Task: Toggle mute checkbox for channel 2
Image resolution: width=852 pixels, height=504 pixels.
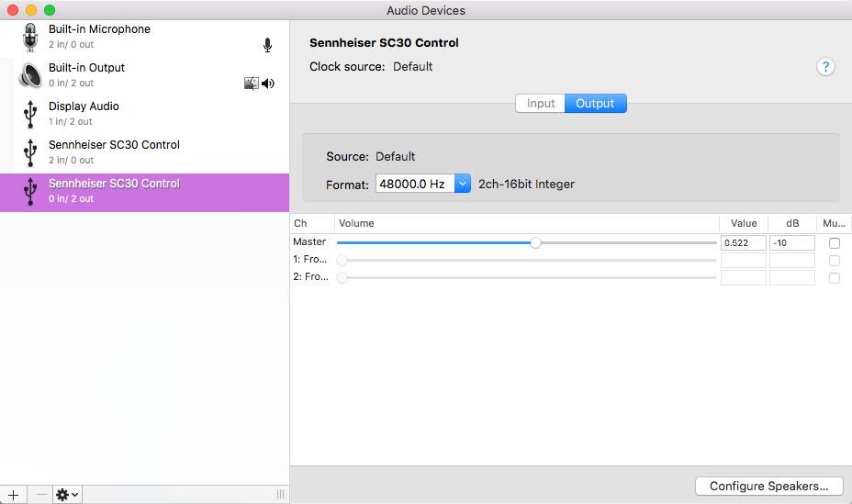Action: [x=834, y=277]
